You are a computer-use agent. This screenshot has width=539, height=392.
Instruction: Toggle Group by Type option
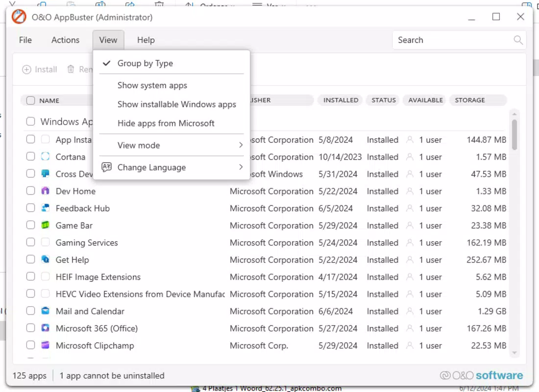click(x=171, y=63)
